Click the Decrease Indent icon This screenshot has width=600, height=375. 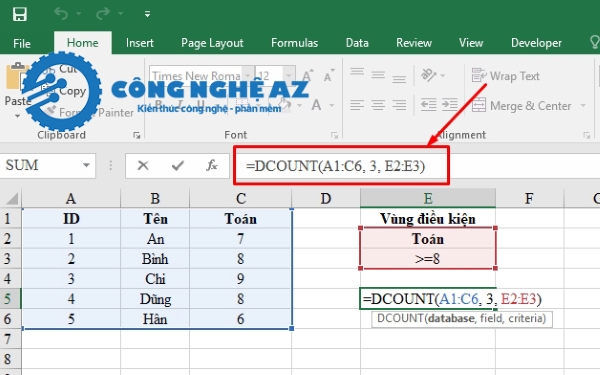429,105
